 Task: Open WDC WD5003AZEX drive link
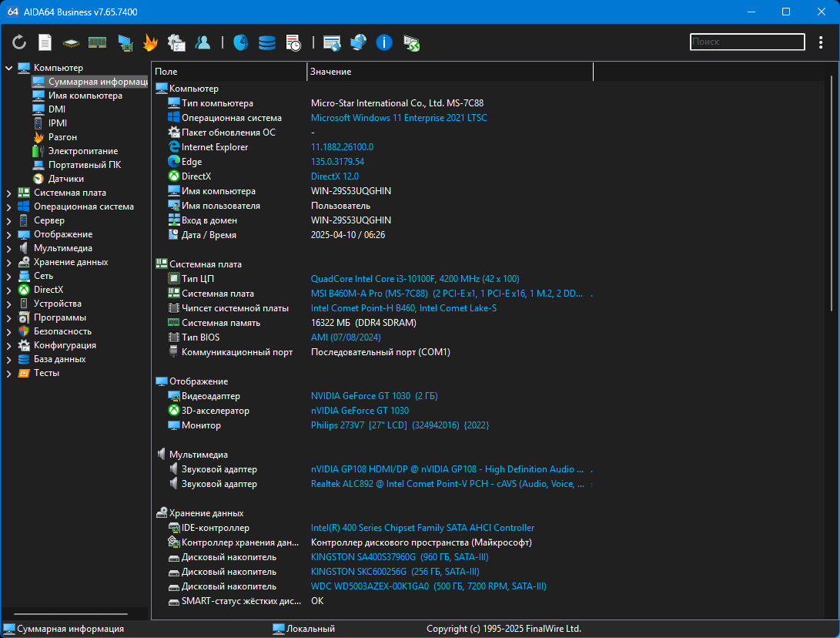coord(428,586)
